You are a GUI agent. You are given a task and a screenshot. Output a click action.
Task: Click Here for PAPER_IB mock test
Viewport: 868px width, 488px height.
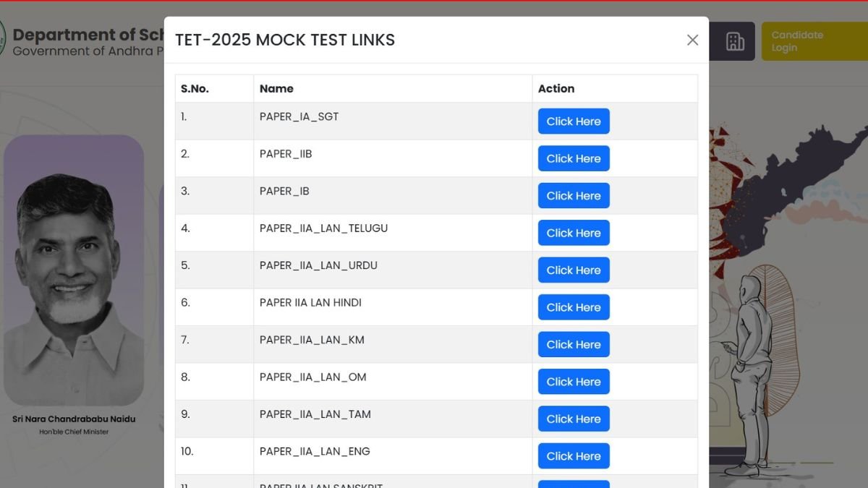click(573, 195)
